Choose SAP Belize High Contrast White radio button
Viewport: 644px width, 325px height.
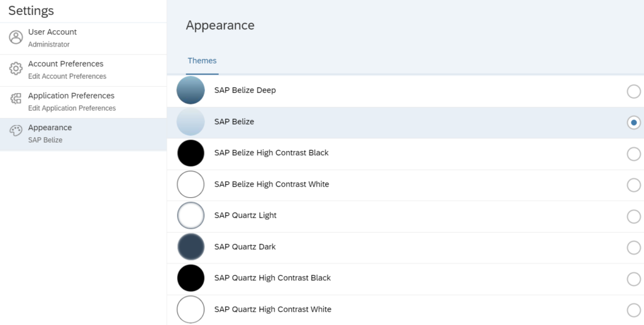634,185
